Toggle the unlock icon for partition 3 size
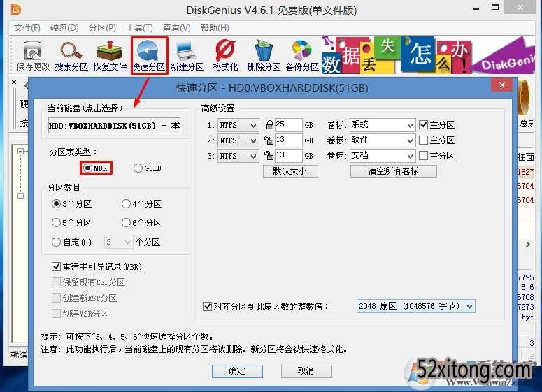 pos(269,155)
